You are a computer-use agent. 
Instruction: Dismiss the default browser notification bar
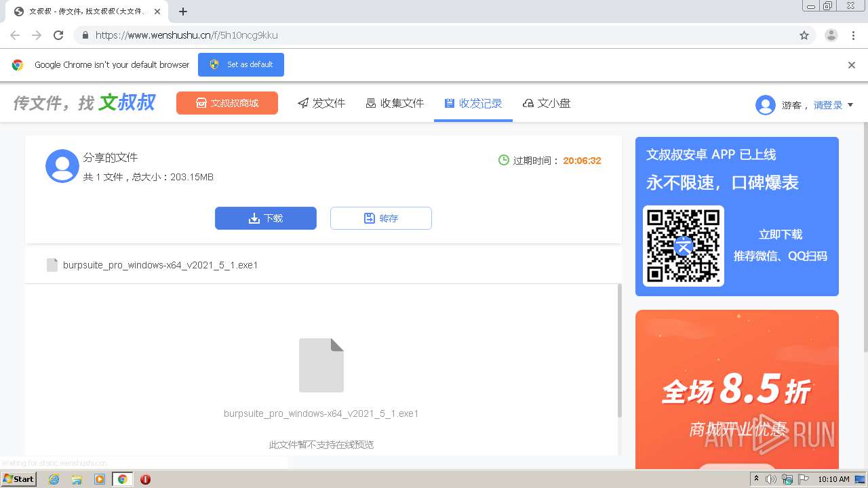click(x=852, y=65)
